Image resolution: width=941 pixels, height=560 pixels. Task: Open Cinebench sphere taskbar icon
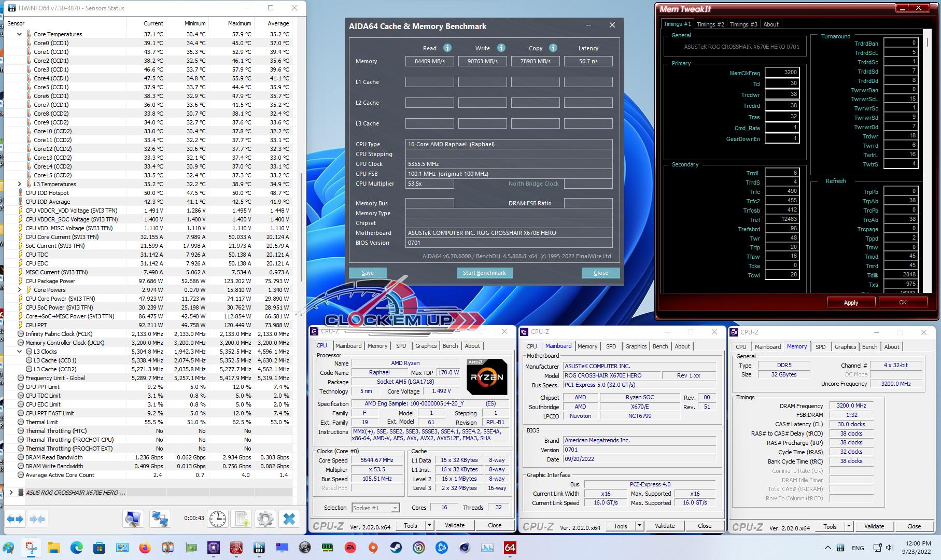pos(465,548)
